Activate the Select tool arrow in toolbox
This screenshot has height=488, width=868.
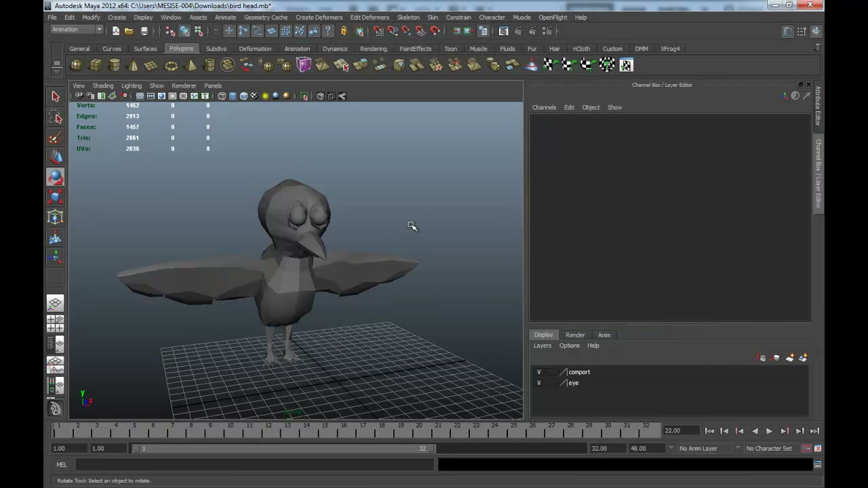click(x=56, y=97)
